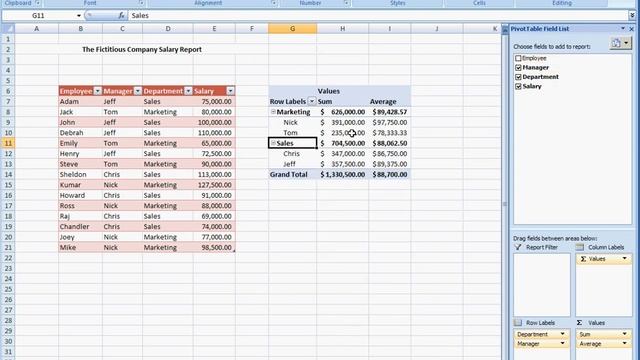Screen dimensions: 640x360
Task: Select the Chris row label in pivot table
Action: [292, 153]
